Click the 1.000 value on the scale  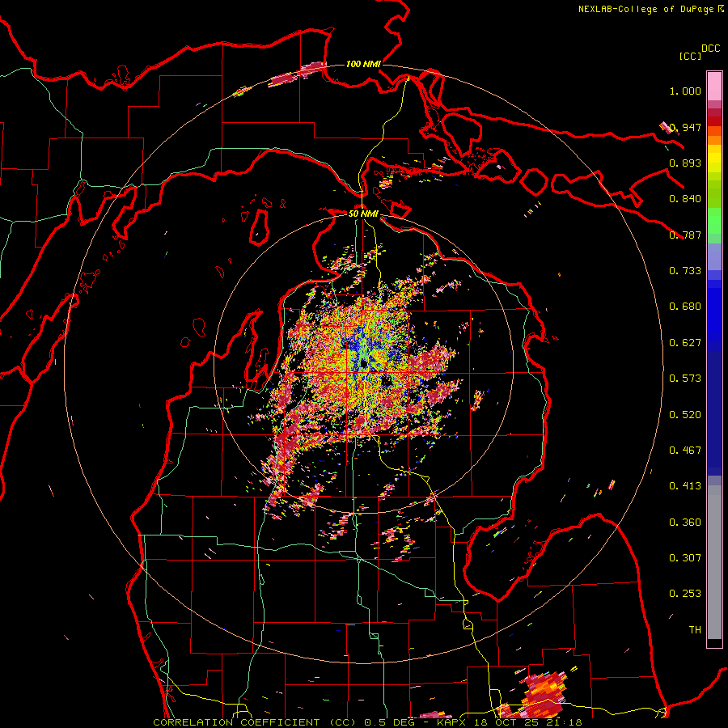coord(685,91)
